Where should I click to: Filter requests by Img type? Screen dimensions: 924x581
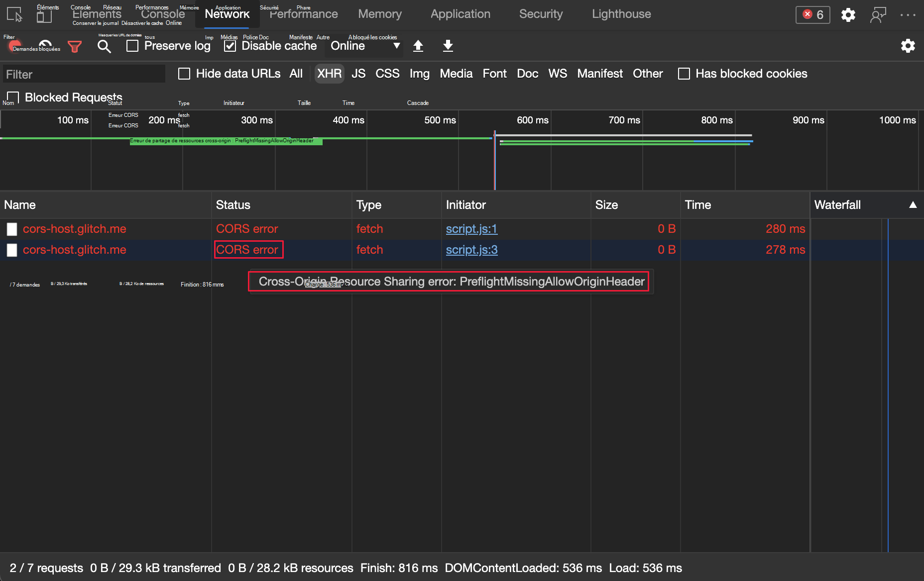point(420,74)
